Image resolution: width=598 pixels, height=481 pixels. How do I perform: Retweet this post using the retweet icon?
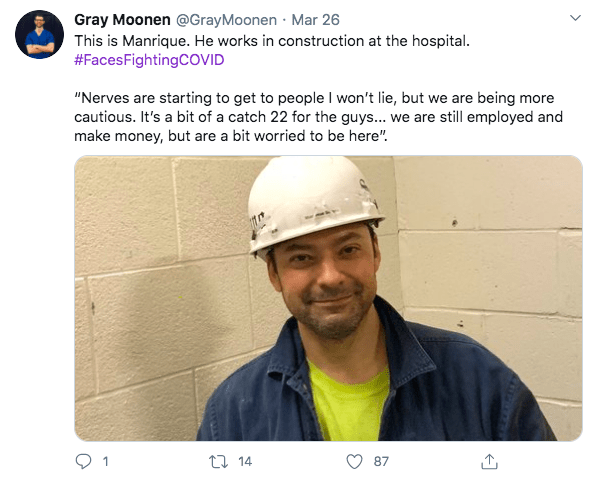(x=219, y=462)
